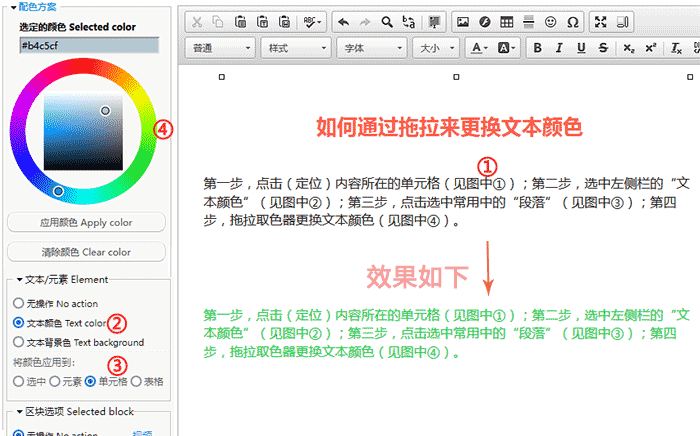Toggle Strikethrough formatting
Image resolution: width=700 pixels, height=436 pixels.
(603, 48)
